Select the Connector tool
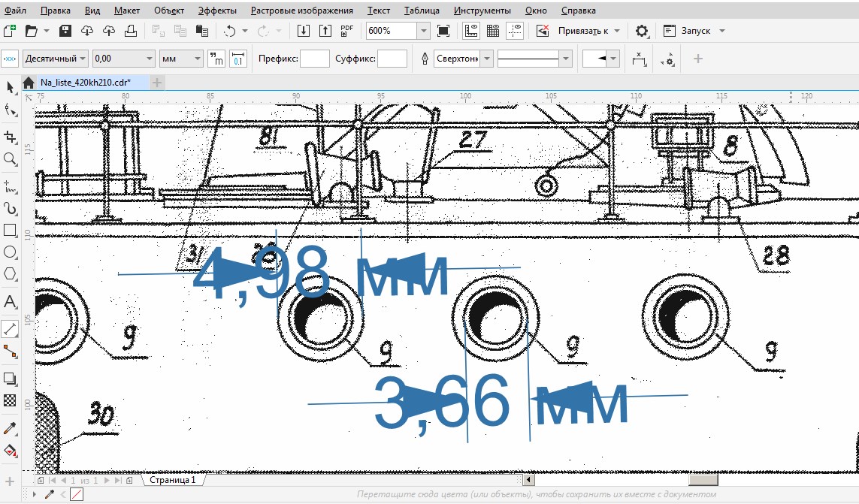 point(10,352)
